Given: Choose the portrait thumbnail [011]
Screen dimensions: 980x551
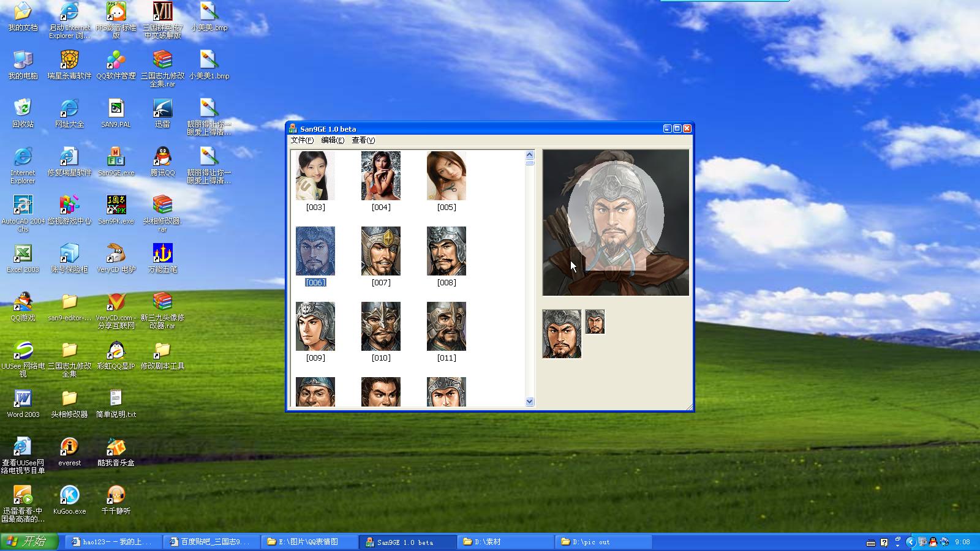Looking at the screenshot, I should [x=446, y=326].
